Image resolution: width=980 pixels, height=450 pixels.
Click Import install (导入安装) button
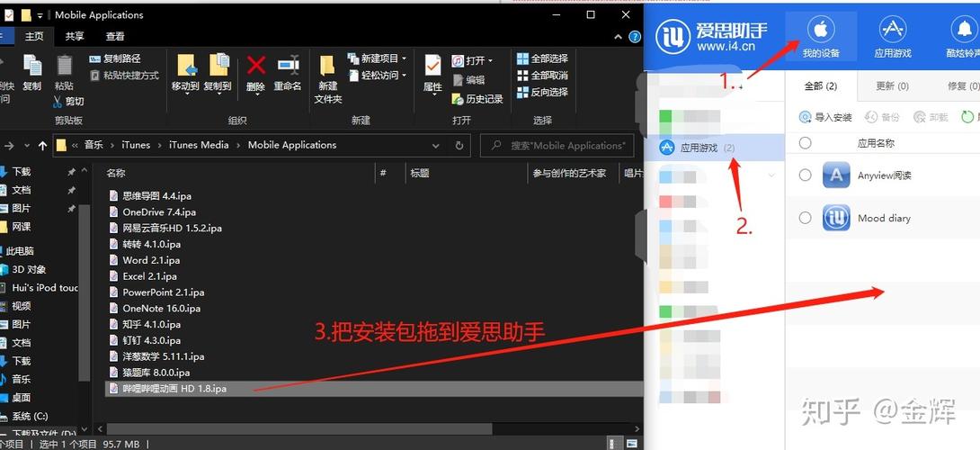tap(825, 117)
